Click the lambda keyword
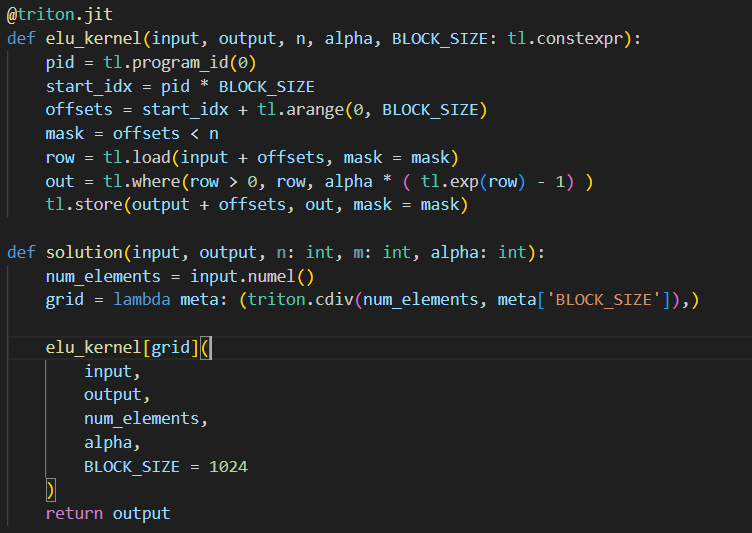Screen dimensions: 752x533 pyautogui.click(x=142, y=300)
